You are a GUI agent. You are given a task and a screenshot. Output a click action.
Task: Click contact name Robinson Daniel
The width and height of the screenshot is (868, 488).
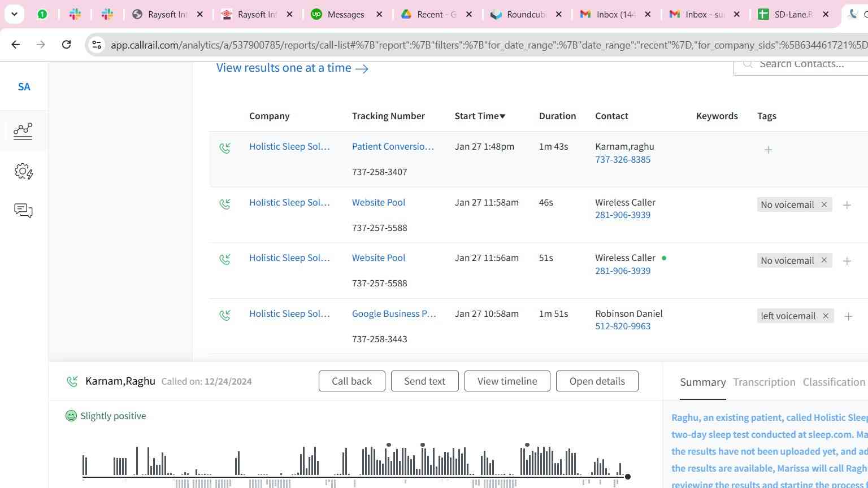[x=629, y=313]
